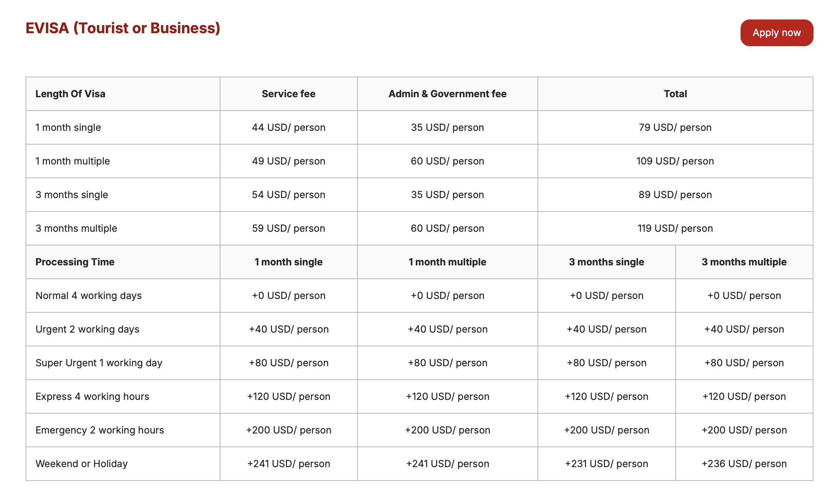Click the Admin & Government fee header
The image size is (839, 504).
[447, 94]
